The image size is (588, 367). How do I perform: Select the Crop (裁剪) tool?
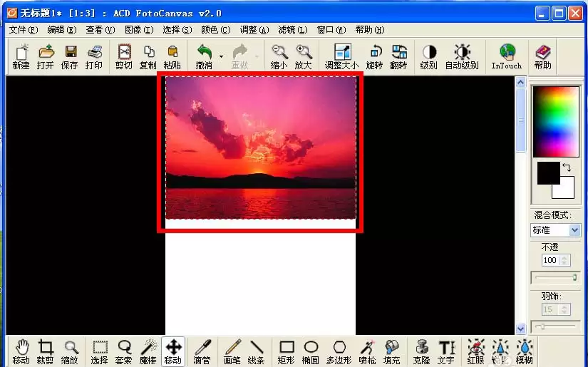(45, 351)
